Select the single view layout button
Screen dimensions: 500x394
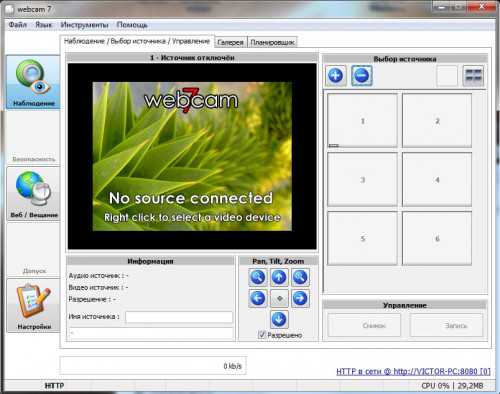(447, 76)
